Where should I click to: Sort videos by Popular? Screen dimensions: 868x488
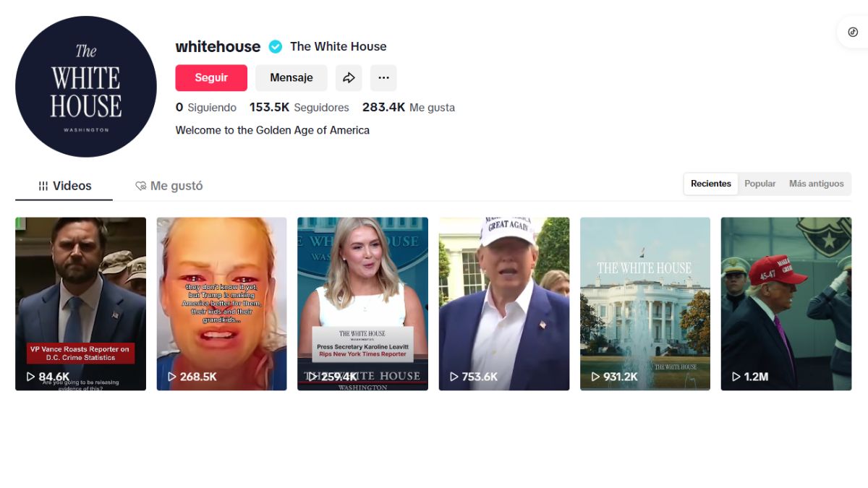point(760,184)
